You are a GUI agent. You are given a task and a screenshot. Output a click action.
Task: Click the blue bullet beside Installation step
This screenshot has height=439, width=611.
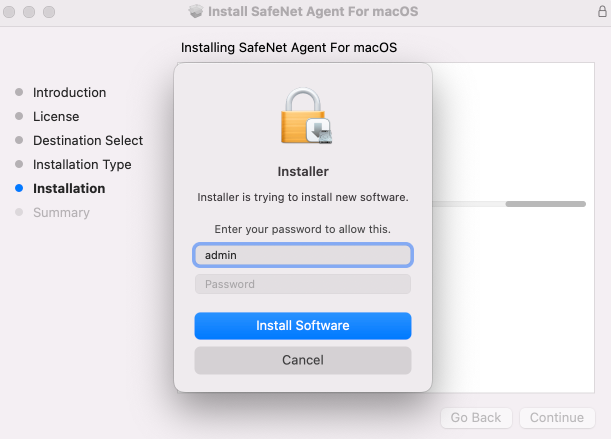pyautogui.click(x=19, y=188)
